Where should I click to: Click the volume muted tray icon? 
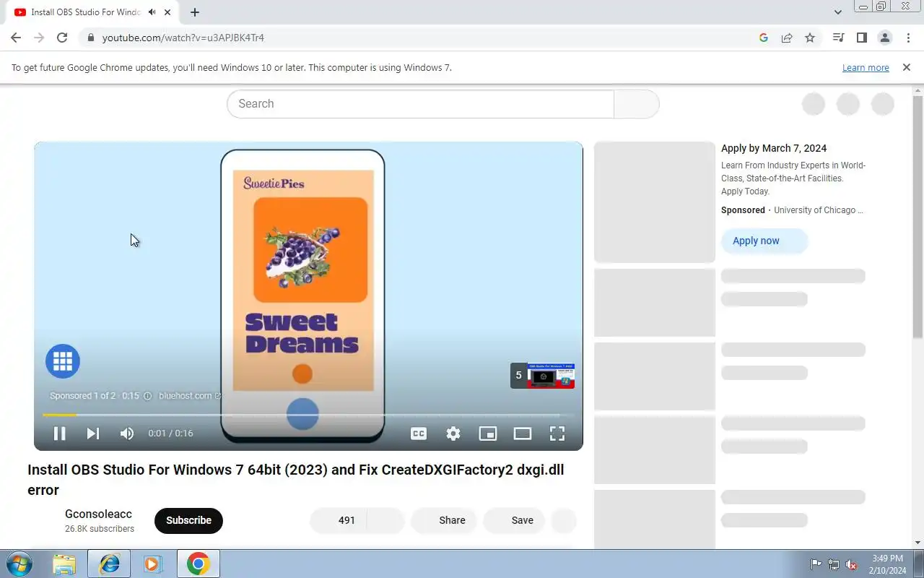click(852, 564)
